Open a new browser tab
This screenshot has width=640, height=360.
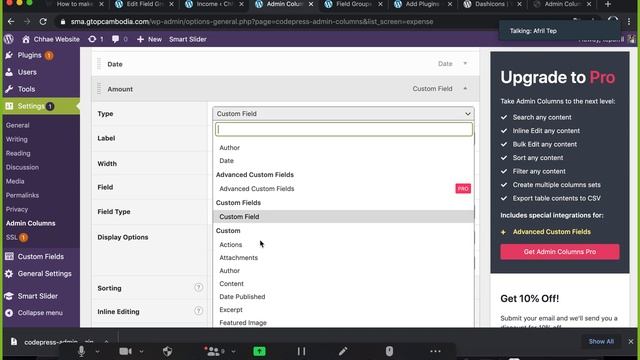[x=608, y=4]
